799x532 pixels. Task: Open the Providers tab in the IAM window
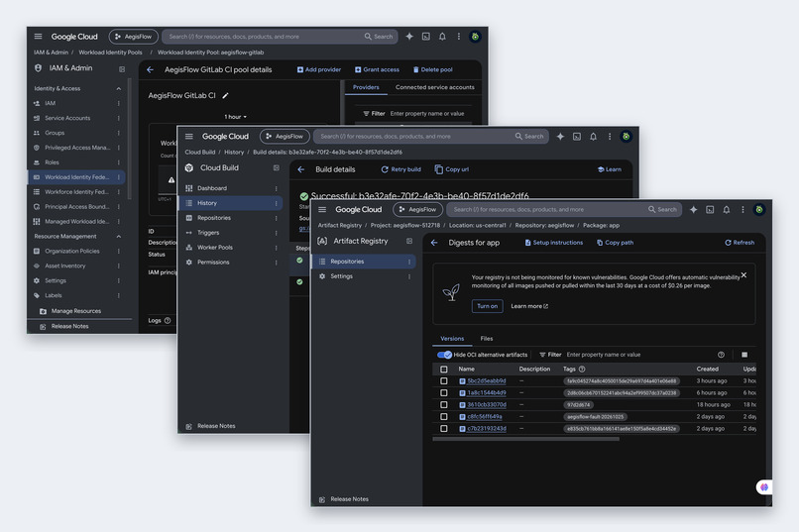pyautogui.click(x=366, y=87)
